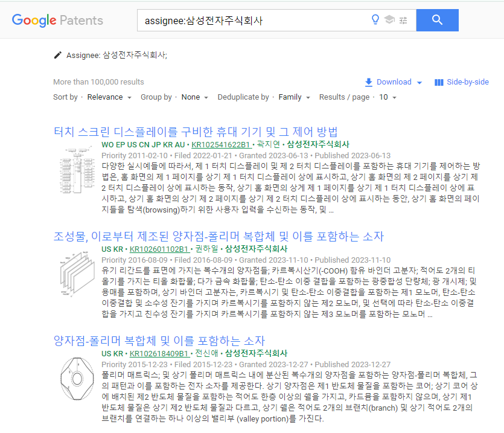504x433 pixels.
Task: Click the Side-by-side view link
Action: pyautogui.click(x=467, y=82)
